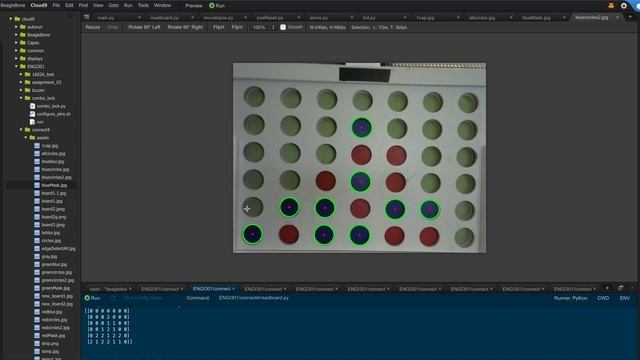The image size is (640, 360).
Task: Open redMask.jpg in the file tree
Action: click(53, 336)
